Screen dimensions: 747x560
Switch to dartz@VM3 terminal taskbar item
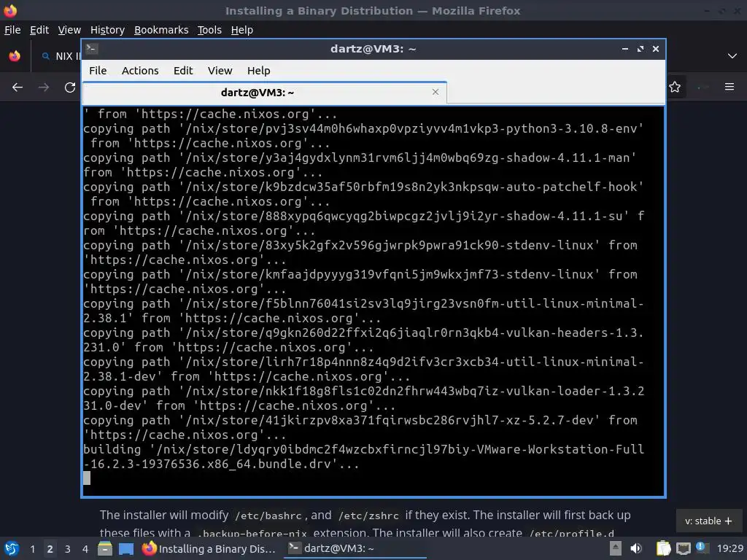coord(356,548)
